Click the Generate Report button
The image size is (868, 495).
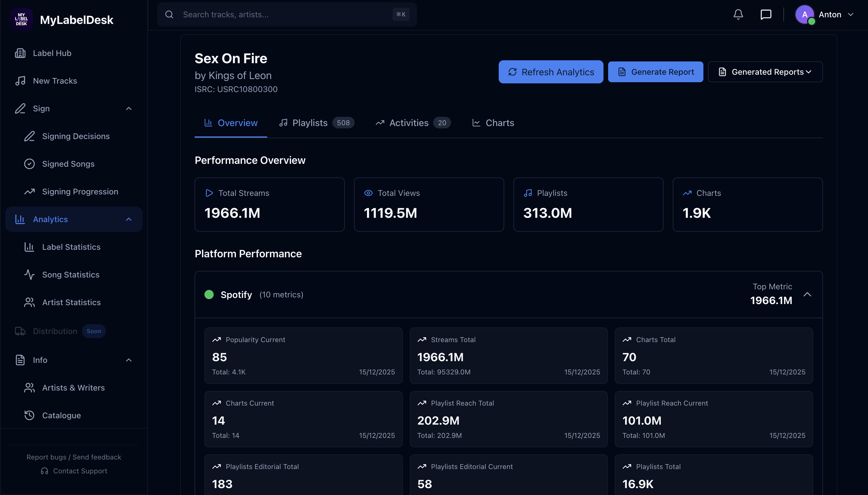pos(655,72)
